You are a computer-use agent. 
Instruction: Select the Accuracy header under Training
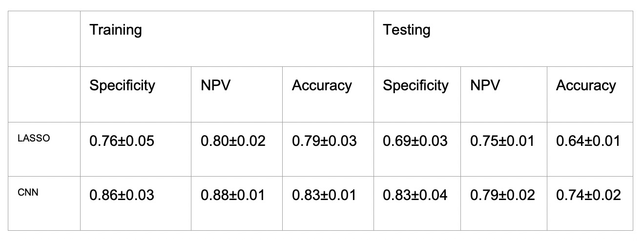pyautogui.click(x=322, y=86)
